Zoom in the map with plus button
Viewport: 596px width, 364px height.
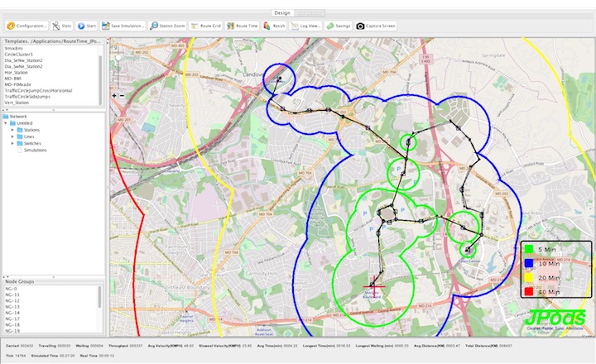tap(114, 96)
